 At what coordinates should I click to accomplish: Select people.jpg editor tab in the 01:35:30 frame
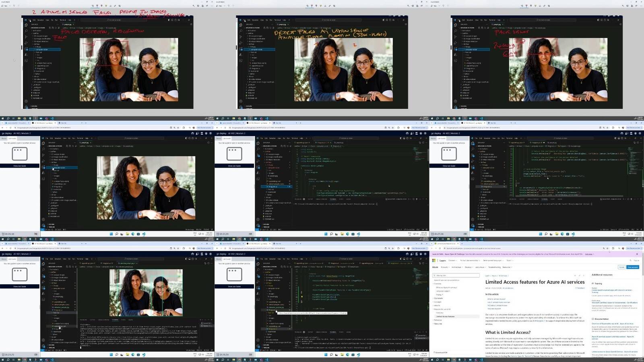[x=85, y=143]
